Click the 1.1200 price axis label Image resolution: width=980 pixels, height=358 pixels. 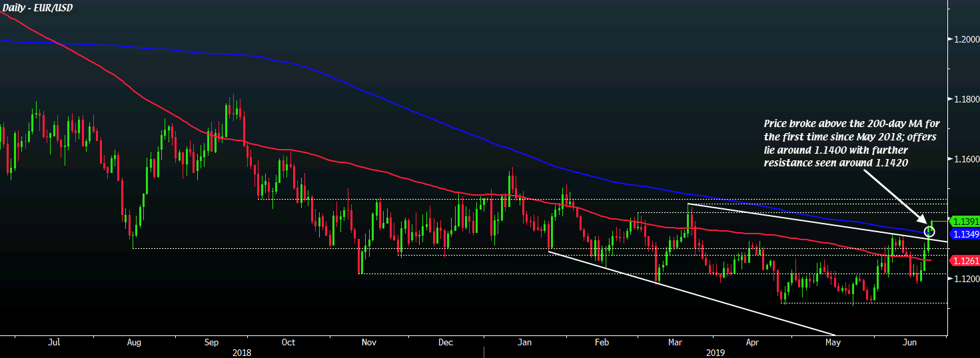point(967,279)
